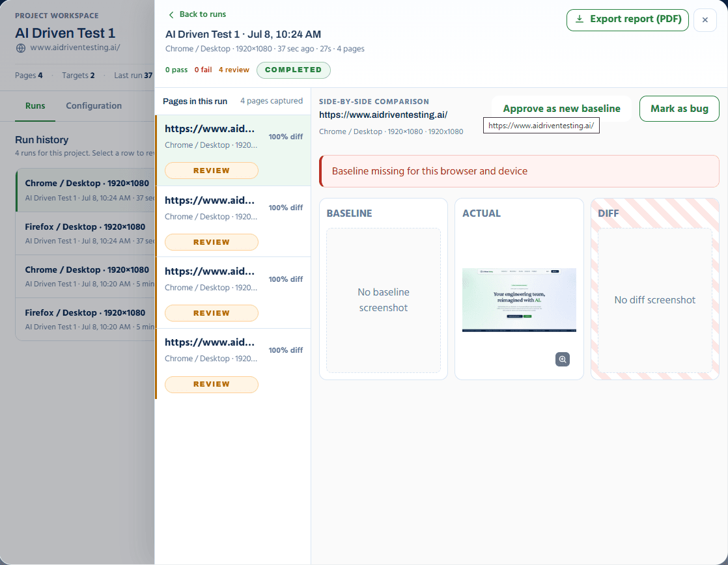The image size is (728, 565).
Task: Click the 'No baseline screenshot' placeholder
Action: pyautogui.click(x=383, y=300)
